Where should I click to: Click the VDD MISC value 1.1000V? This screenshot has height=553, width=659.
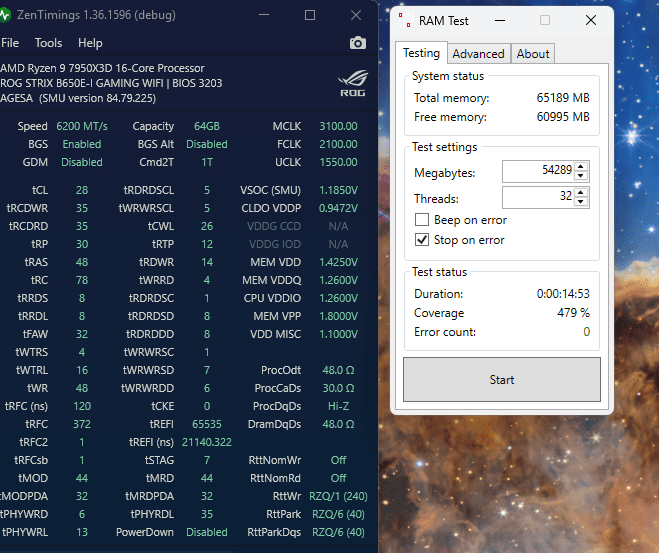click(x=338, y=334)
